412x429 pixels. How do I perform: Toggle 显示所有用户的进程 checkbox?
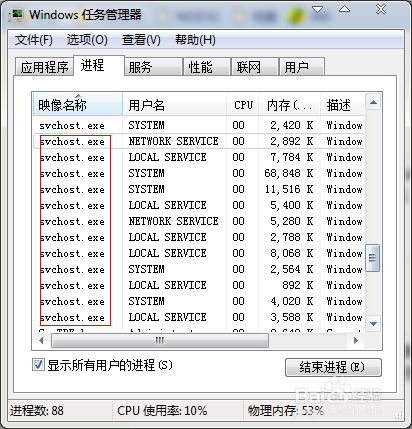coord(38,364)
